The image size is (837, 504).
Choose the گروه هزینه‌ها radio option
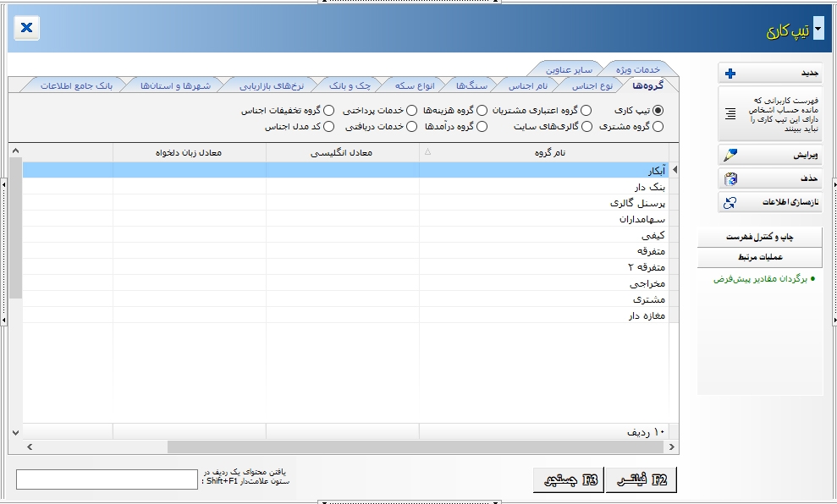(482, 110)
